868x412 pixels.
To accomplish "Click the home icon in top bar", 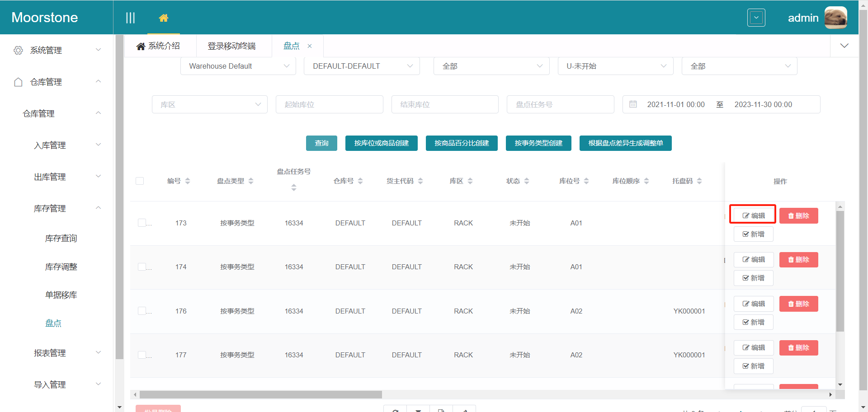I will tap(163, 18).
